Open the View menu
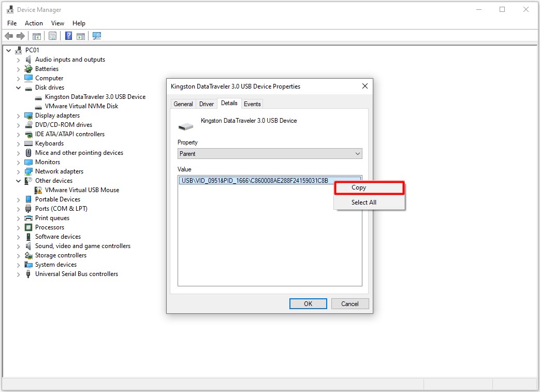Viewport: 540px width, 392px height. [x=57, y=23]
